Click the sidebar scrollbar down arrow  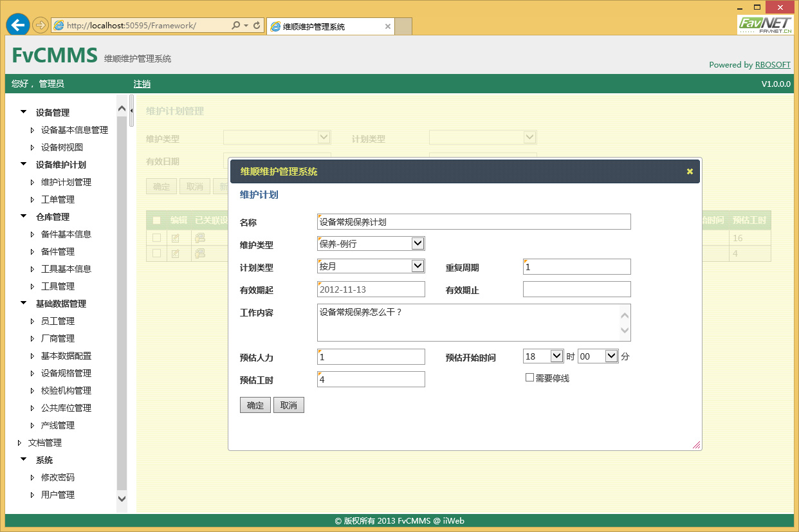122,499
